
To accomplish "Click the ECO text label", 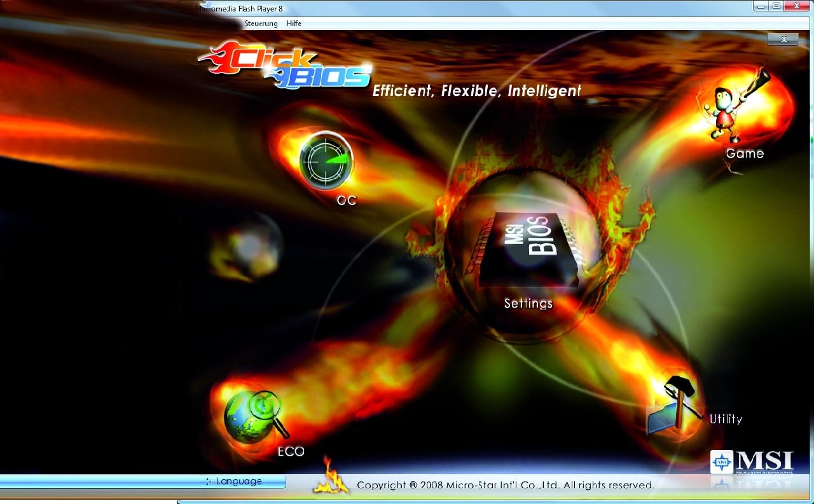I will click(291, 452).
